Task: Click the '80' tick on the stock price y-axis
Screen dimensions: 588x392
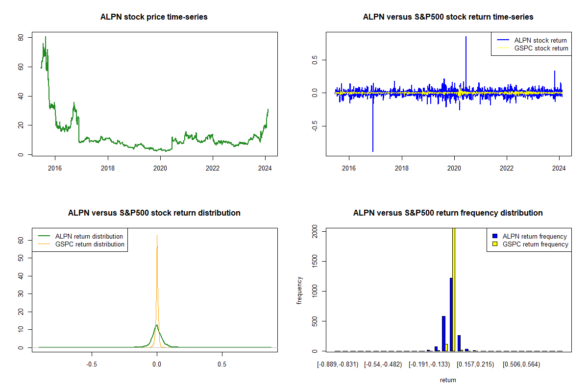Action: click(21, 37)
